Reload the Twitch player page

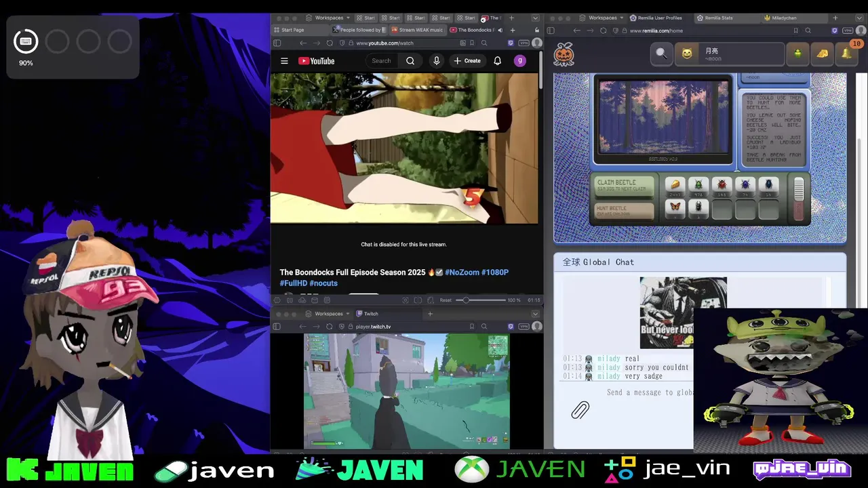[330, 326]
